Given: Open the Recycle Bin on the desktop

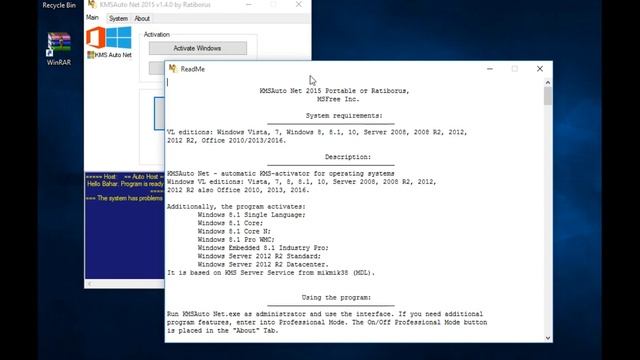Looking at the screenshot, I should pyautogui.click(x=59, y=5).
